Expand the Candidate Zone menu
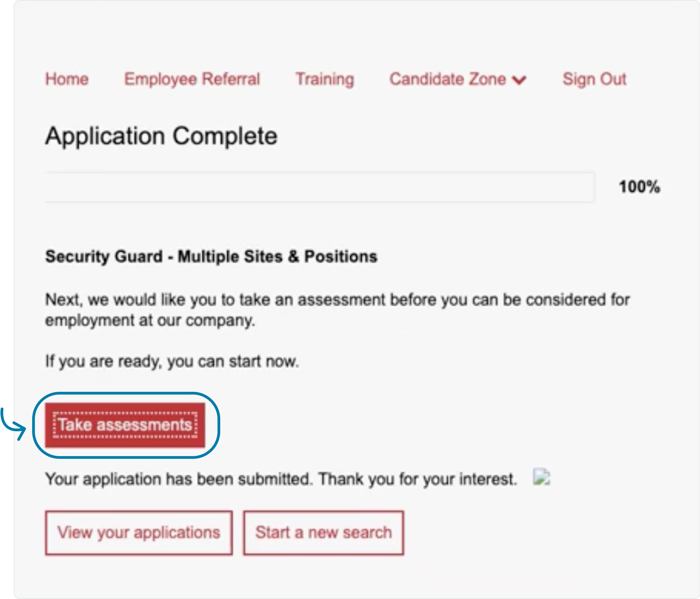The image size is (700, 599). coord(448,79)
